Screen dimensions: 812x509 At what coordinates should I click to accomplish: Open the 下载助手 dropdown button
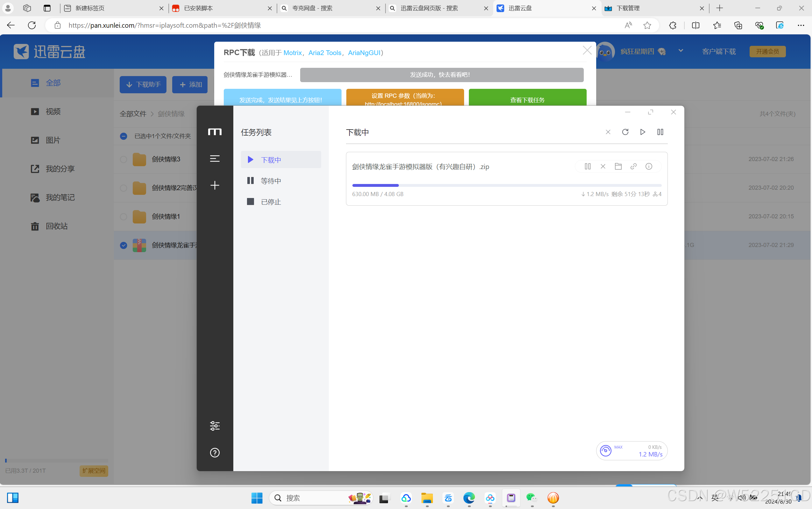pos(143,84)
